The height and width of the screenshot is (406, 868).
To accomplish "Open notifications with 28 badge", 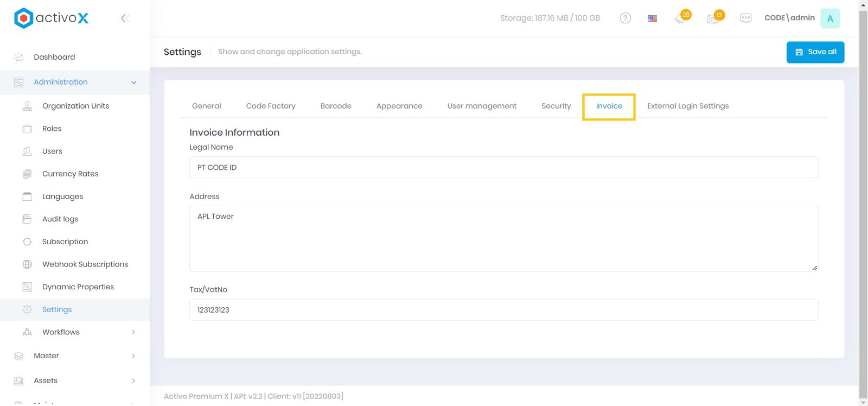I will [x=680, y=18].
